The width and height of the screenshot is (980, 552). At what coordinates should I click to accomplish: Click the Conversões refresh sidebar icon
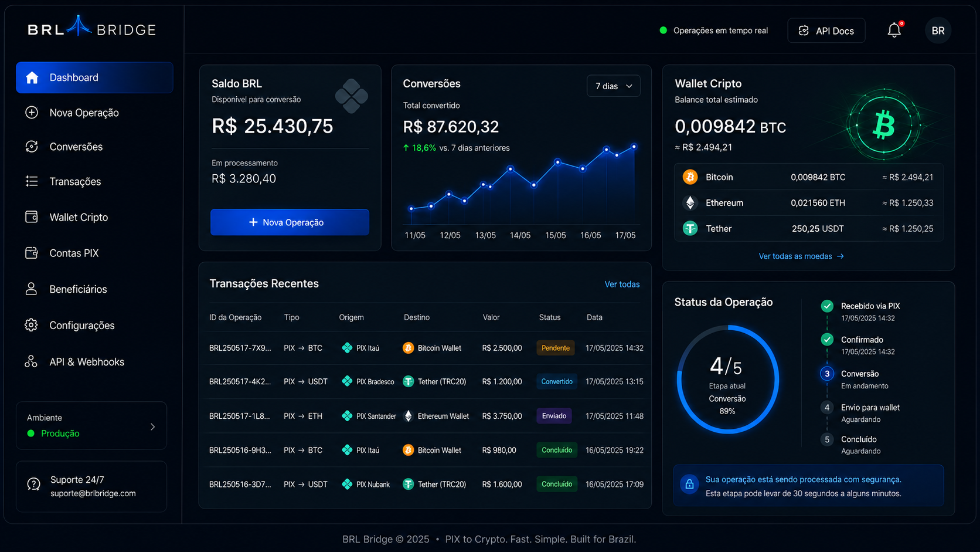[32, 147]
